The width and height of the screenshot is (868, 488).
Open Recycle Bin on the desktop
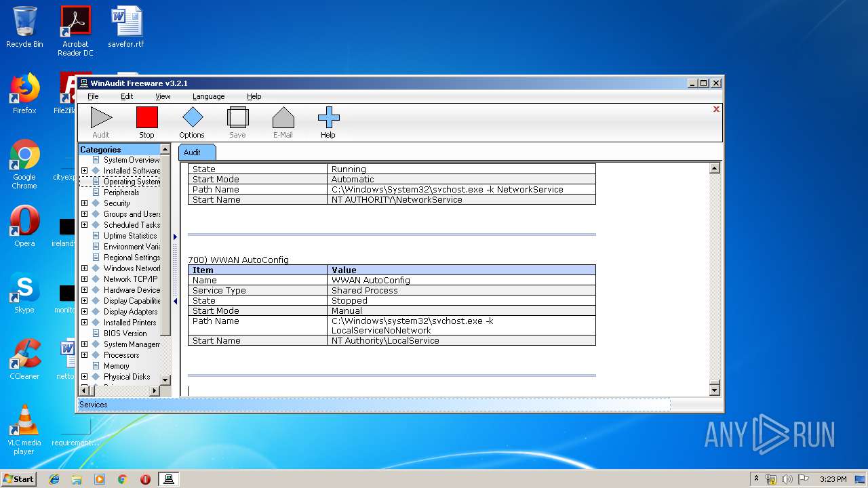point(24,27)
